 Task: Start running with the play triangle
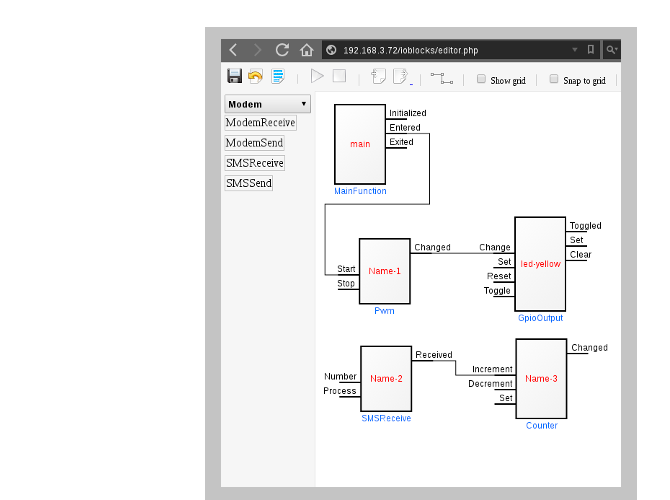tap(317, 76)
